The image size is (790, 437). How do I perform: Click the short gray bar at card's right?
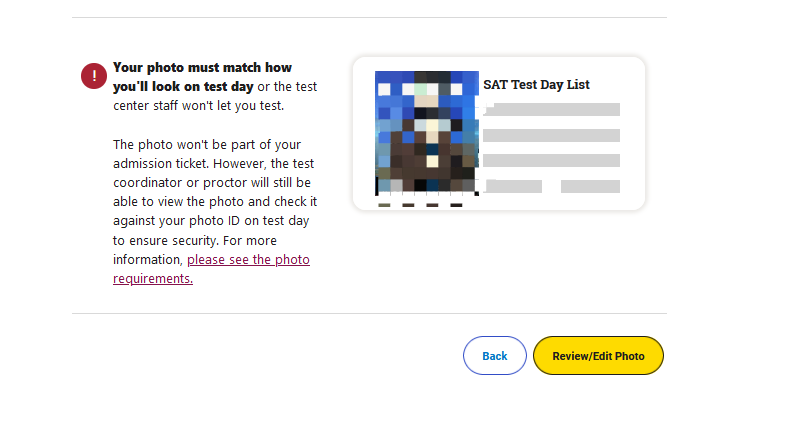click(x=590, y=186)
